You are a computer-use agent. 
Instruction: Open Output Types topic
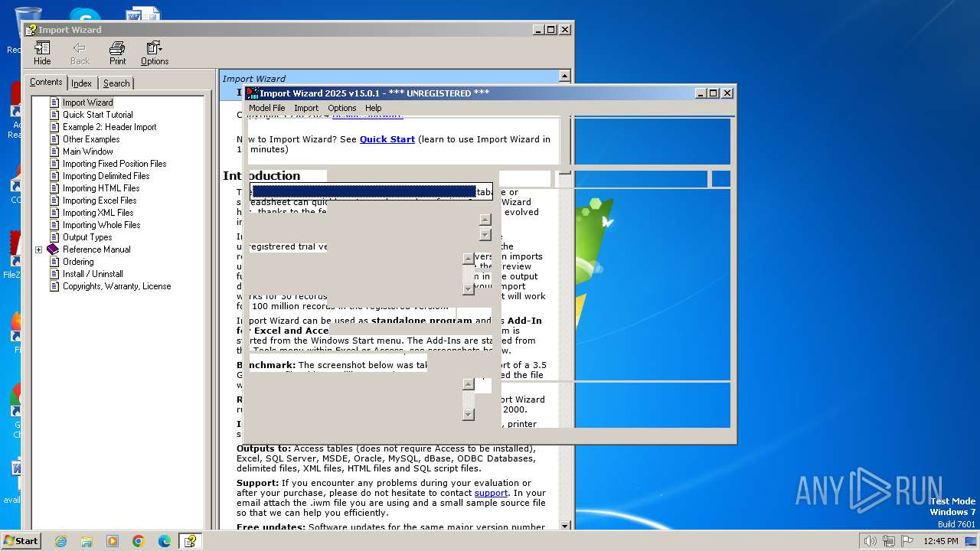pyautogui.click(x=87, y=237)
